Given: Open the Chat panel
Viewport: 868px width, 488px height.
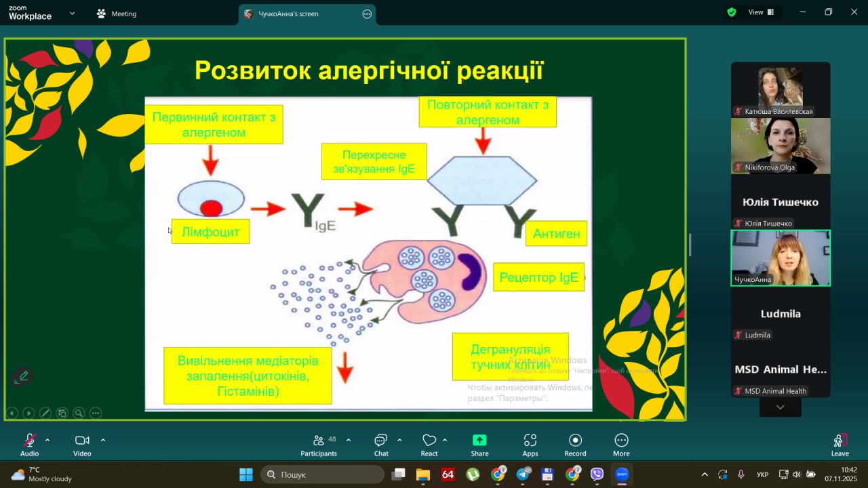Looking at the screenshot, I should 381,444.
